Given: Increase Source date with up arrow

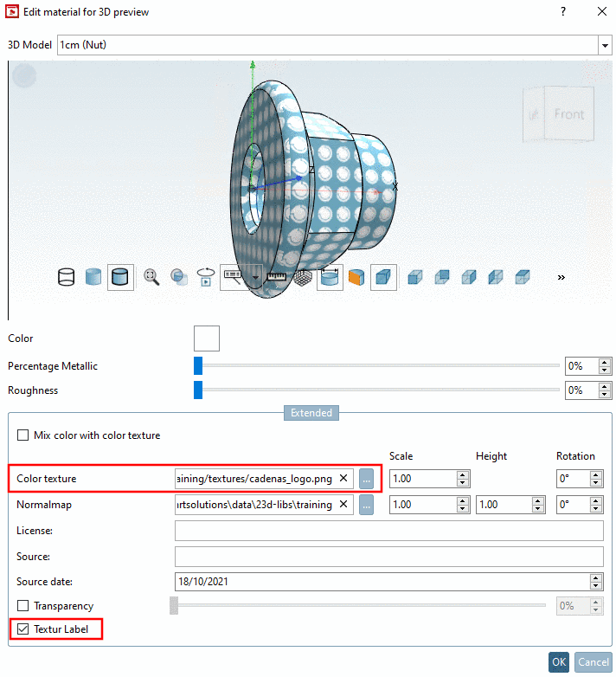Looking at the screenshot, I should coord(596,578).
